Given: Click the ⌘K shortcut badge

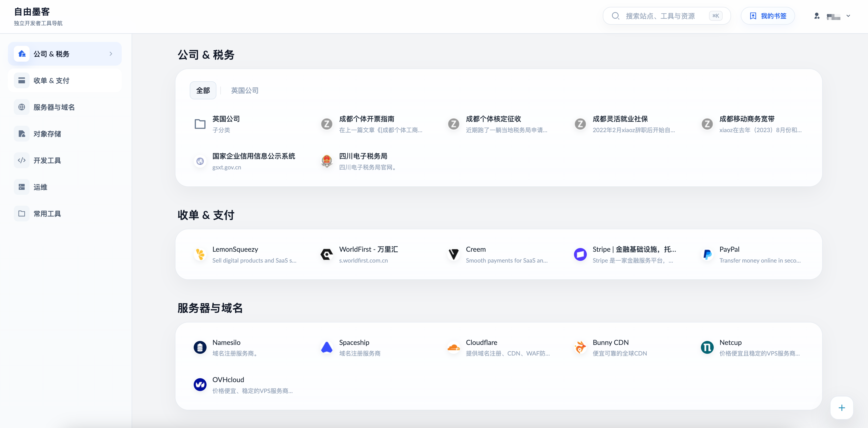Looking at the screenshot, I should click(716, 16).
